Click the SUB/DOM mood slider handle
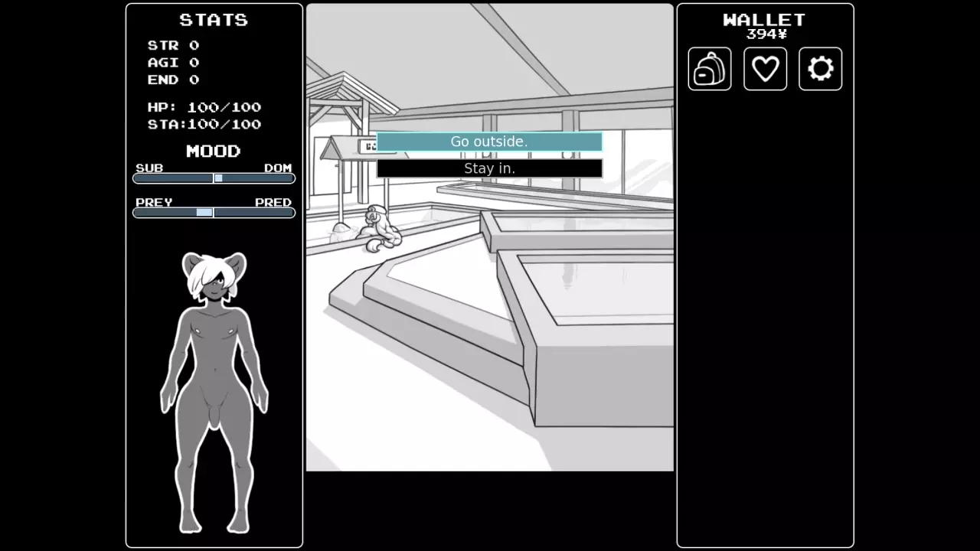Viewport: 980px width, 551px height. [218, 178]
